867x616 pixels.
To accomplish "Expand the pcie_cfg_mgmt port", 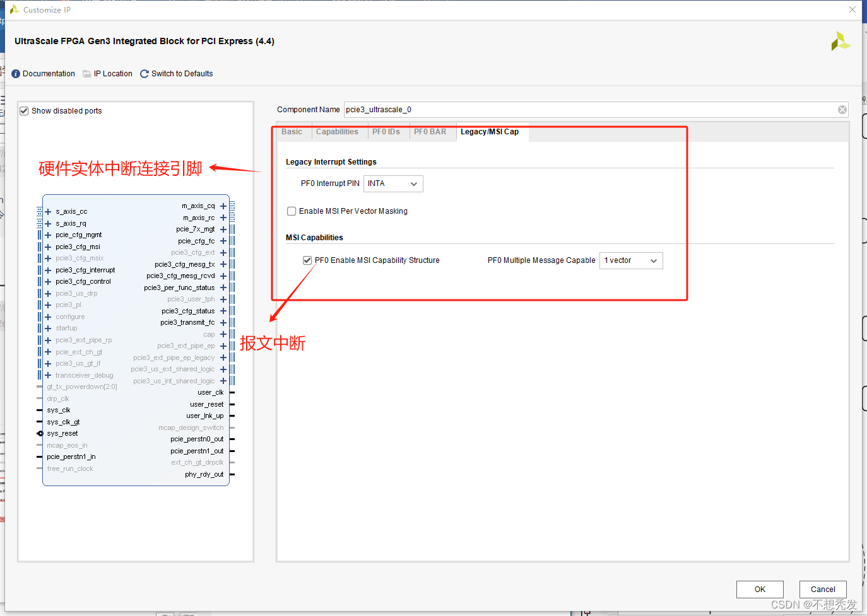I will point(48,235).
